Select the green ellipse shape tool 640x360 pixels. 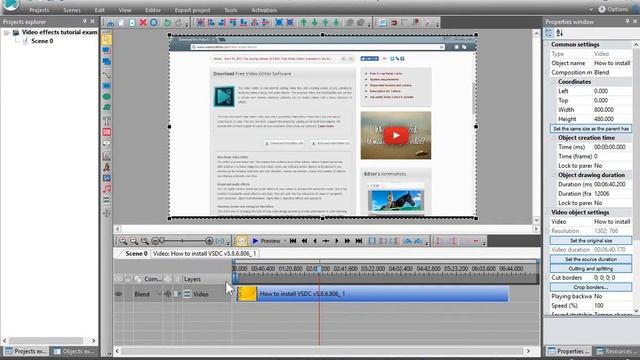coord(107,97)
